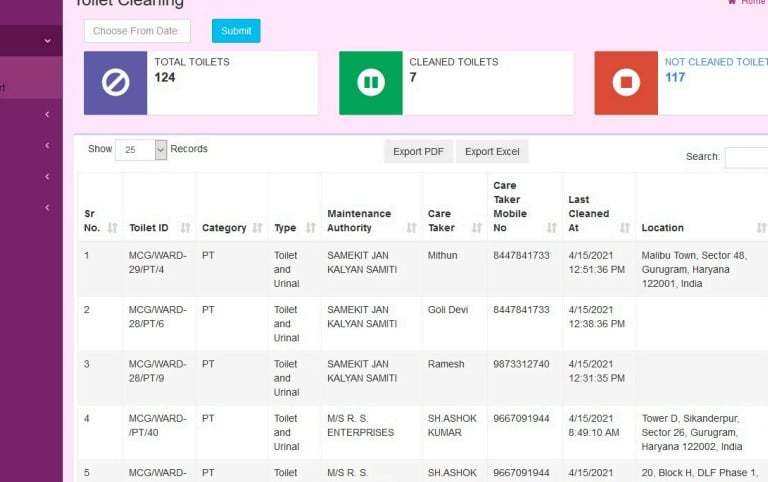Image resolution: width=768 pixels, height=482 pixels.
Task: Click the Malibu Town, Sector 48 location
Action: [694, 269]
